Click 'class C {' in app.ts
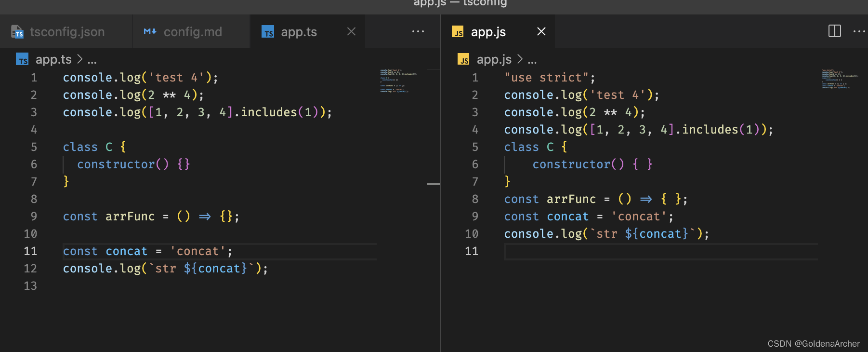This screenshot has height=352, width=868. 94,147
